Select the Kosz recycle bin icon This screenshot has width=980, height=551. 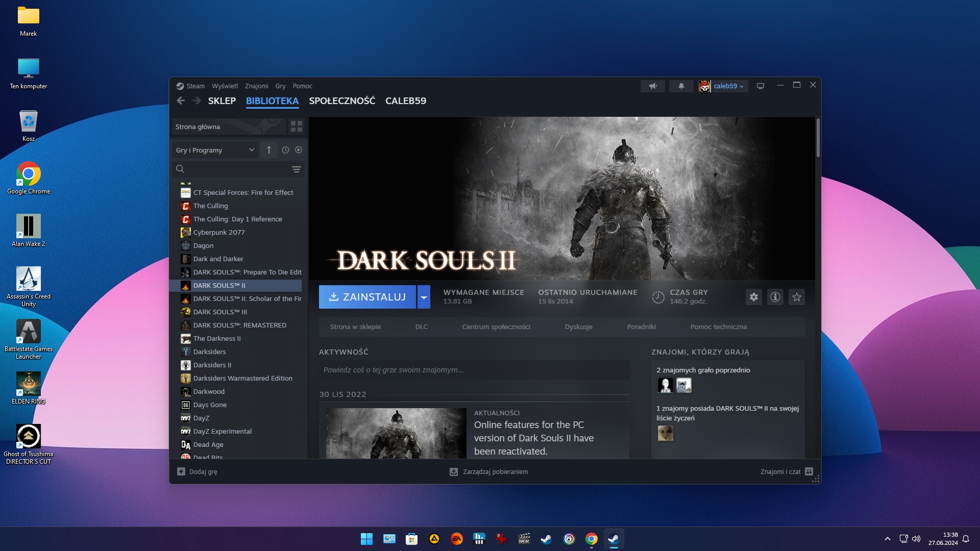click(29, 126)
